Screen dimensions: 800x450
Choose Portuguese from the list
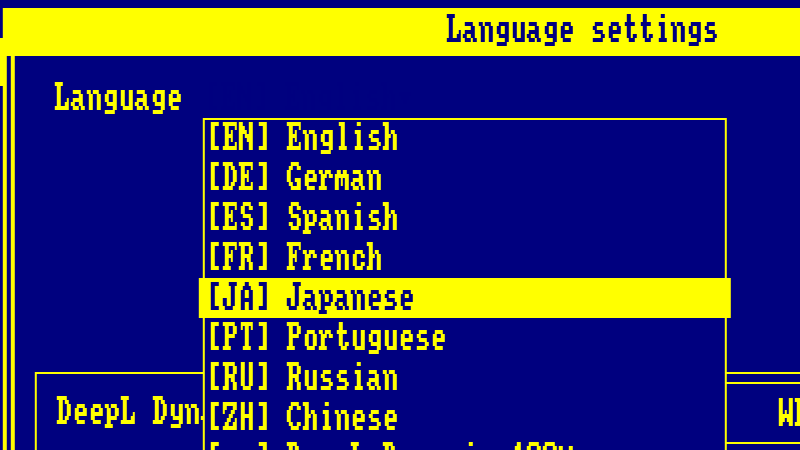(x=366, y=337)
